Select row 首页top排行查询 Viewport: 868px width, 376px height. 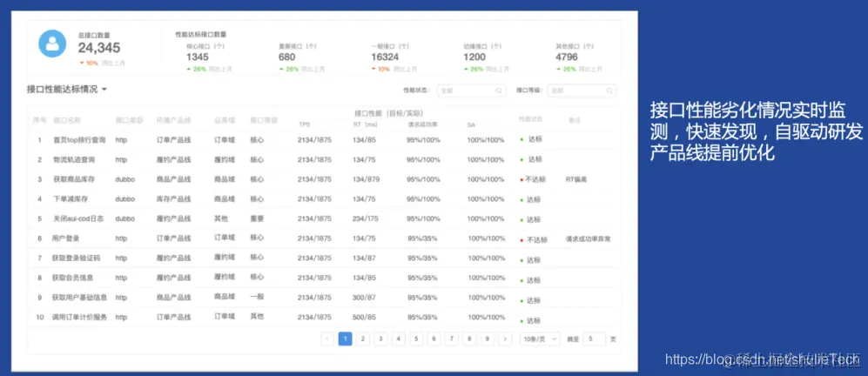324,140
